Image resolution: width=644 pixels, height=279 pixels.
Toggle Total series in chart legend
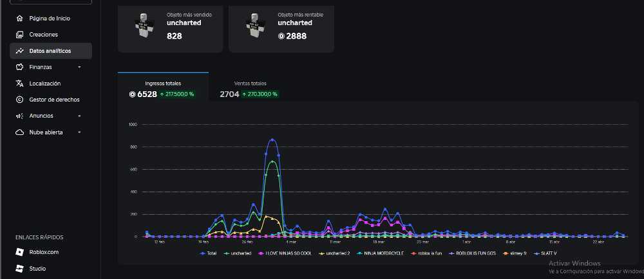click(208, 253)
